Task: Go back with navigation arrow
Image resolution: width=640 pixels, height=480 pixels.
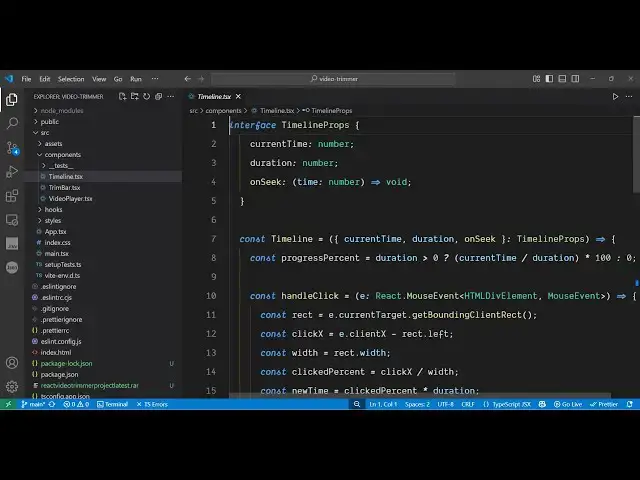Action: pyautogui.click(x=187, y=79)
